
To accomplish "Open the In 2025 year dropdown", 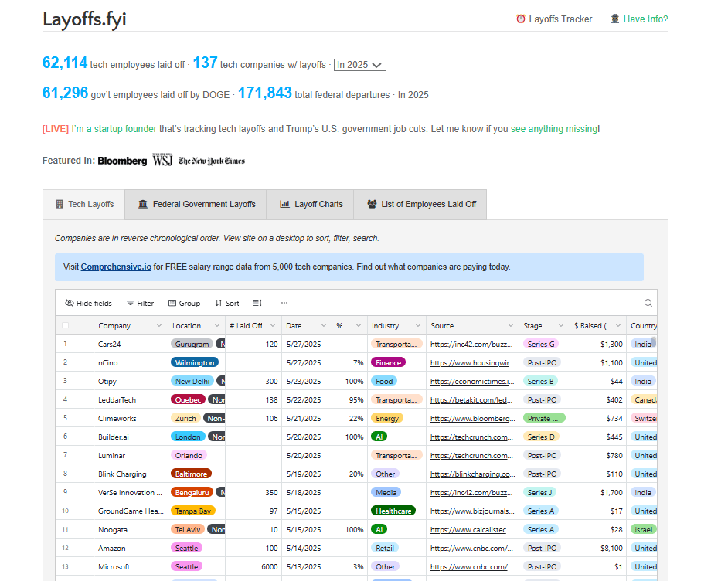I will pyautogui.click(x=360, y=65).
